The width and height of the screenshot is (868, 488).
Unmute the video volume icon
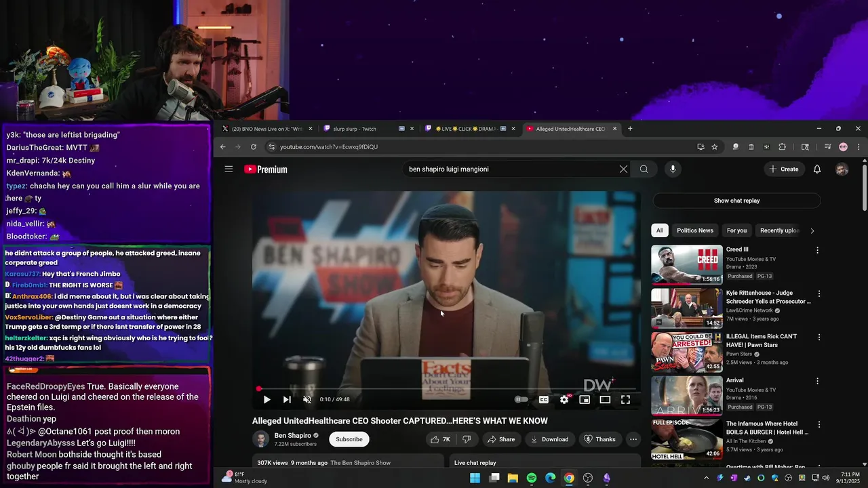point(307,400)
